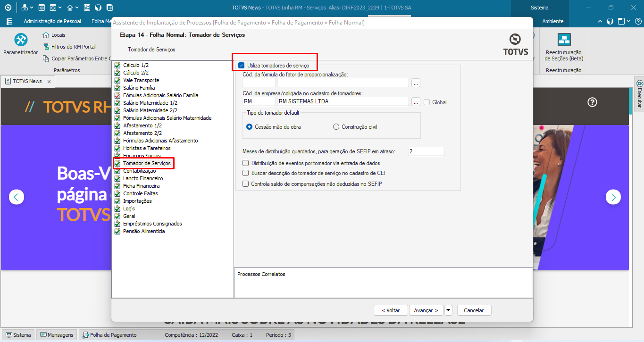644x342 pixels.
Task: Click the TOTVS application logo icon
Action: 8,8
